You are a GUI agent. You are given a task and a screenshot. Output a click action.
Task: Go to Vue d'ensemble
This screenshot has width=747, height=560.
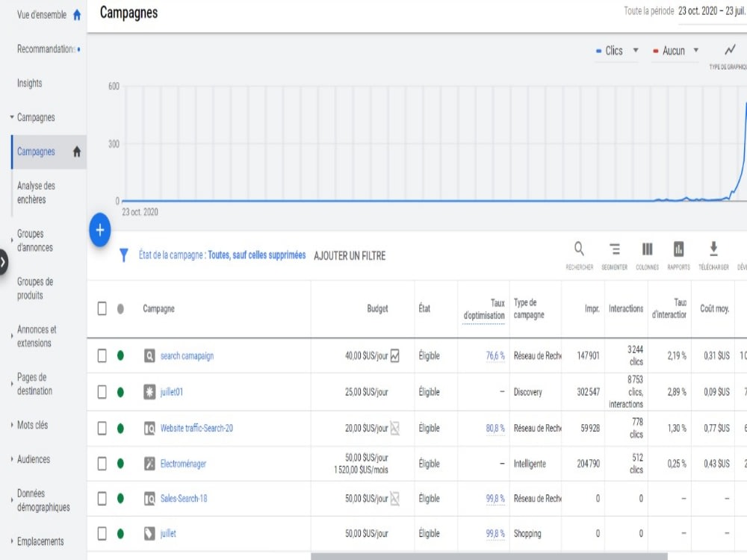(42, 15)
